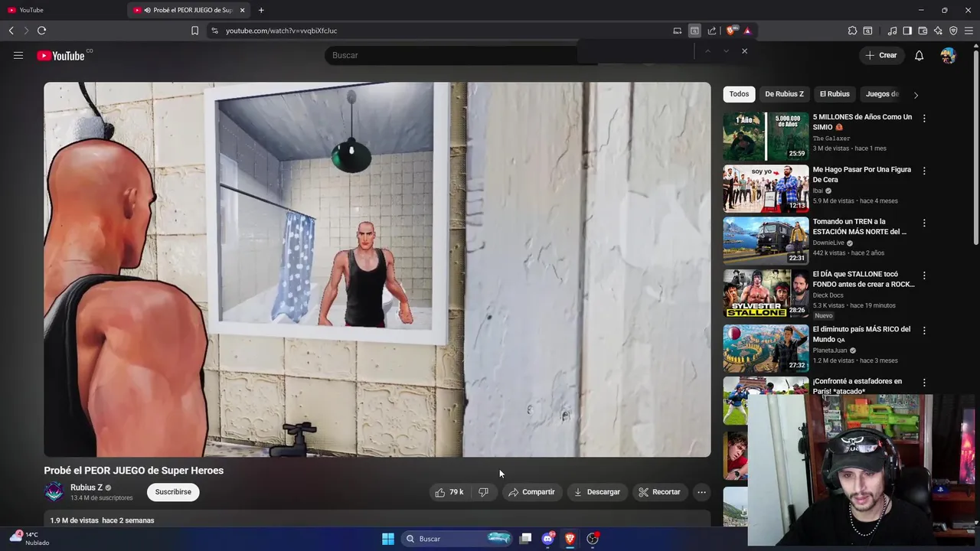Viewport: 980px width, 551px height.
Task: Open 'Tomando un TREN' video thumbnail
Action: coord(766,240)
